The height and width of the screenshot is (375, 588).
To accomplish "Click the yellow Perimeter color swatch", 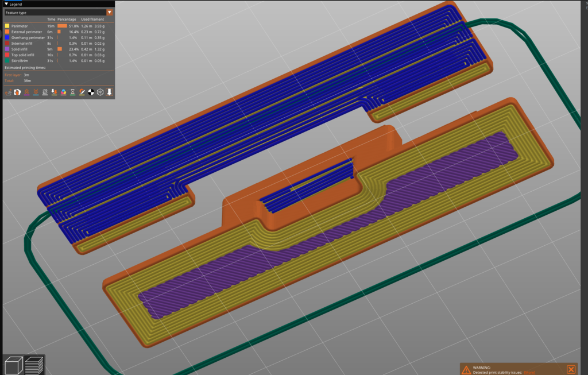I will coord(6,26).
